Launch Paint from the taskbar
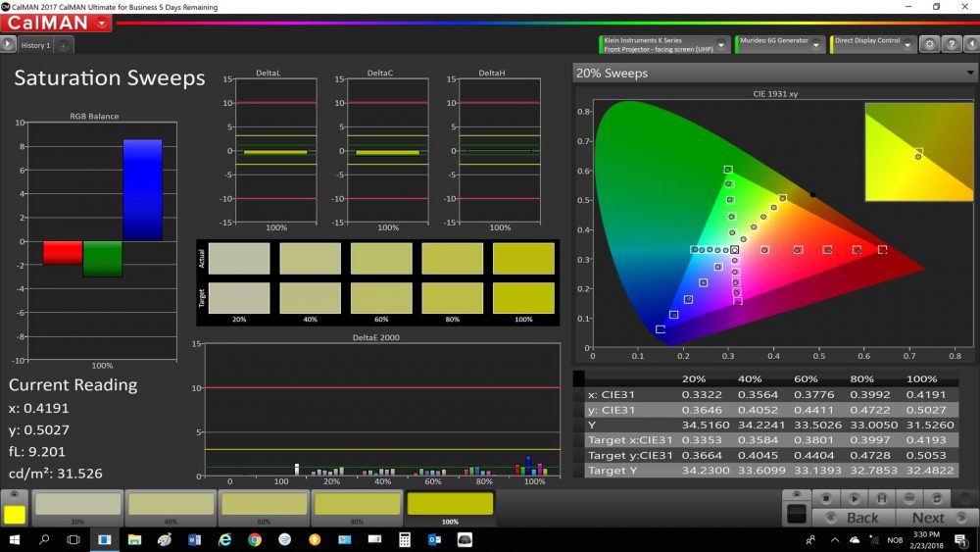Viewport: 980px width, 552px height. [165, 539]
